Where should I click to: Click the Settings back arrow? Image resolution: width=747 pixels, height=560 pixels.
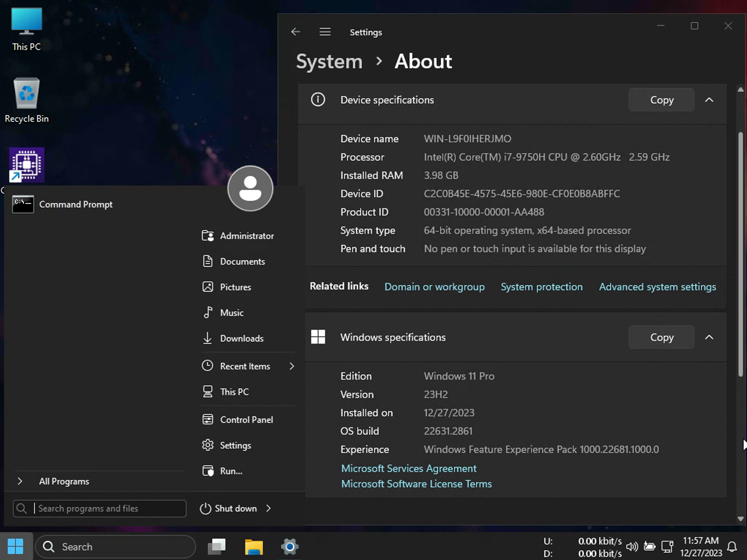point(295,32)
